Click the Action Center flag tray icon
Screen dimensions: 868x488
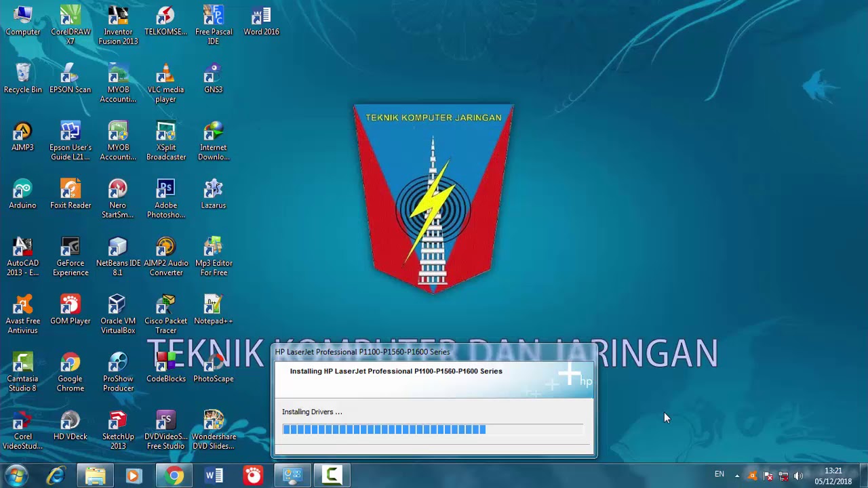768,476
